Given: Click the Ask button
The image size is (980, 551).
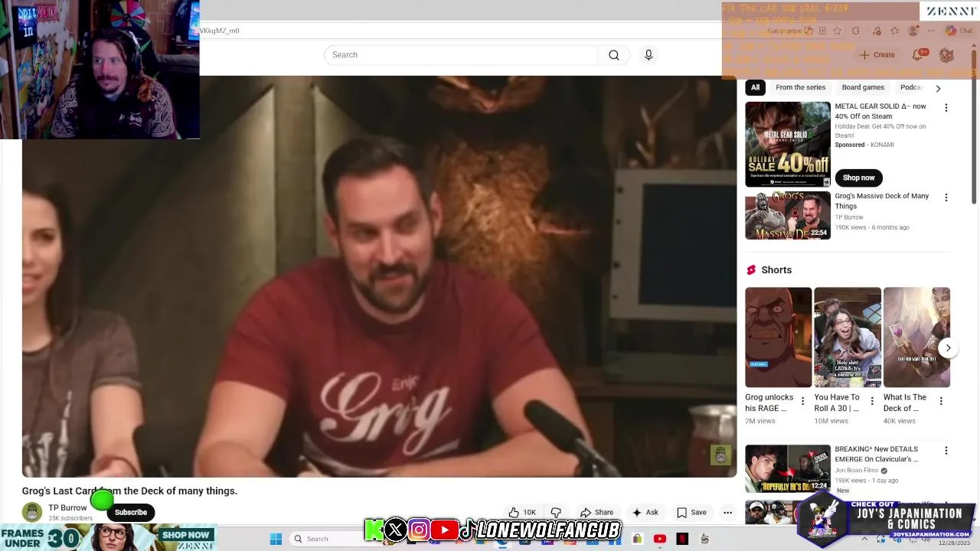Looking at the screenshot, I should coord(645,513).
